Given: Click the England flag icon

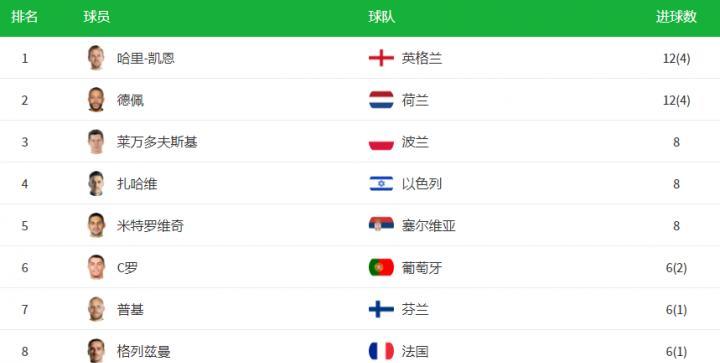Looking at the screenshot, I should [381, 58].
